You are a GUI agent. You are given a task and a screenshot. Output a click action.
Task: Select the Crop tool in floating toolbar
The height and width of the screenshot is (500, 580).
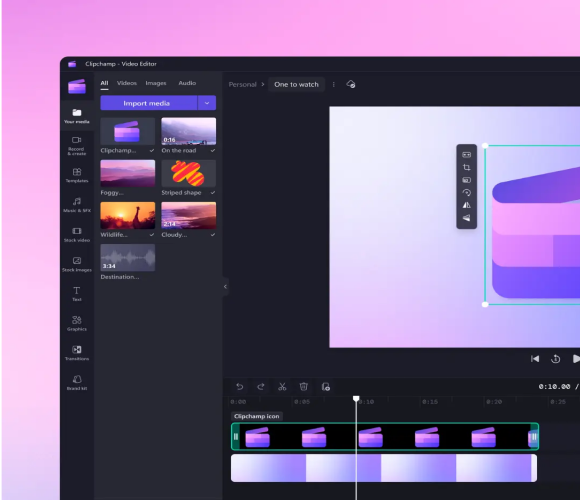(466, 167)
